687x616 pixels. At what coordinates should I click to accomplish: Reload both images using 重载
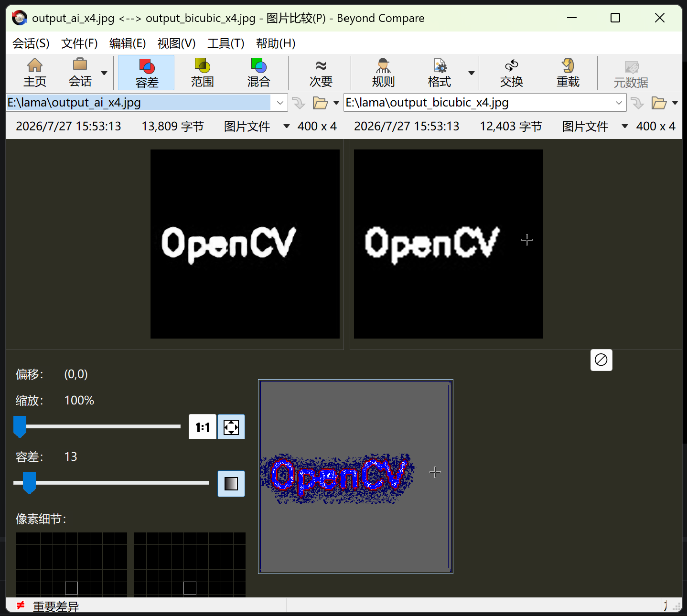point(568,73)
